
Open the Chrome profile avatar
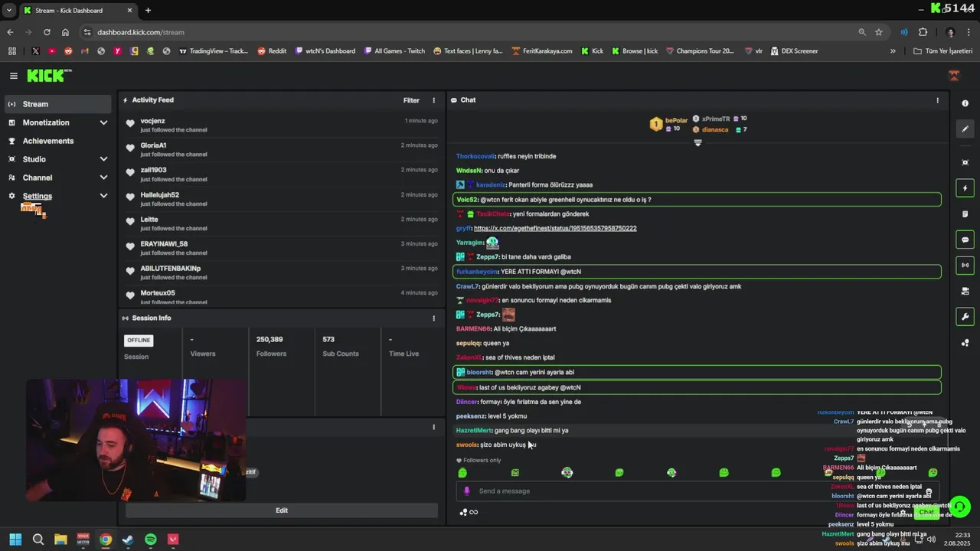[x=951, y=32]
